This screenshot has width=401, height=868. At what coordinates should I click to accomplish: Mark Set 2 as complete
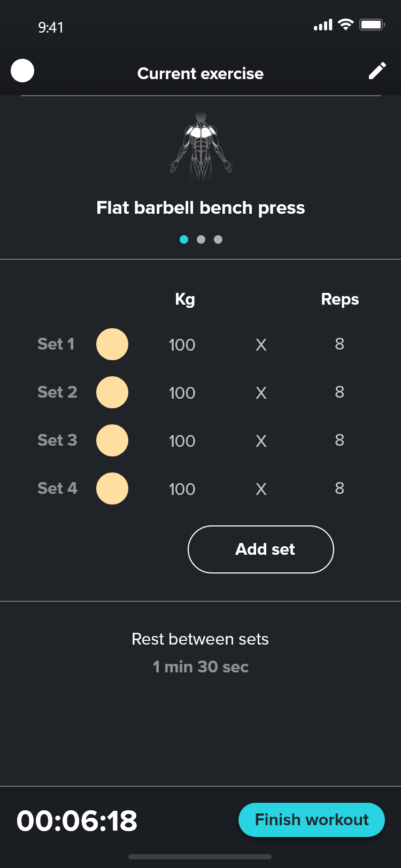coord(112,392)
